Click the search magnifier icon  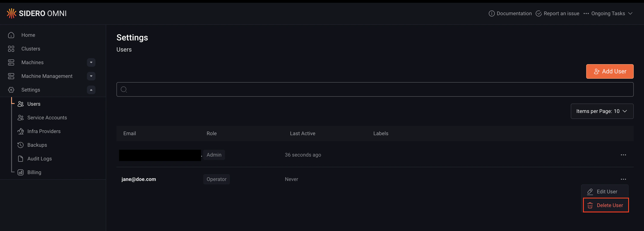click(124, 89)
